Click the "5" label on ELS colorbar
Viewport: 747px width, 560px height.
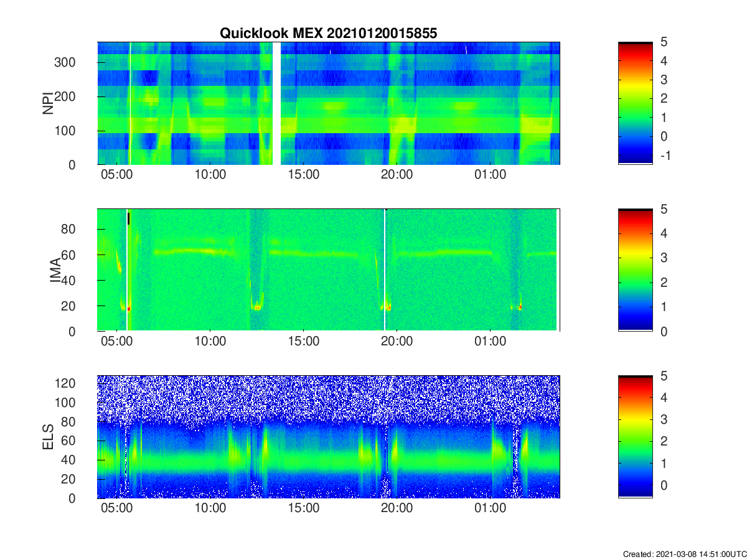(x=663, y=376)
